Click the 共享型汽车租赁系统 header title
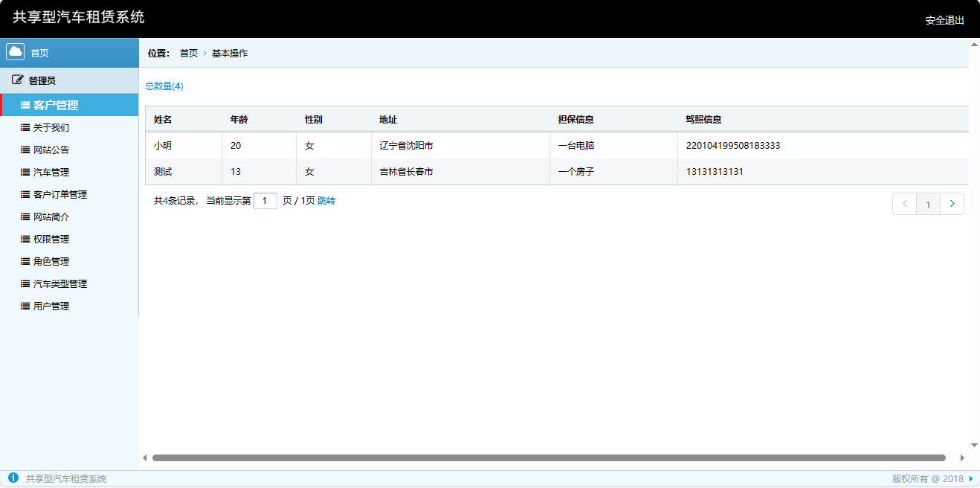The image size is (980, 488). click(x=78, y=16)
